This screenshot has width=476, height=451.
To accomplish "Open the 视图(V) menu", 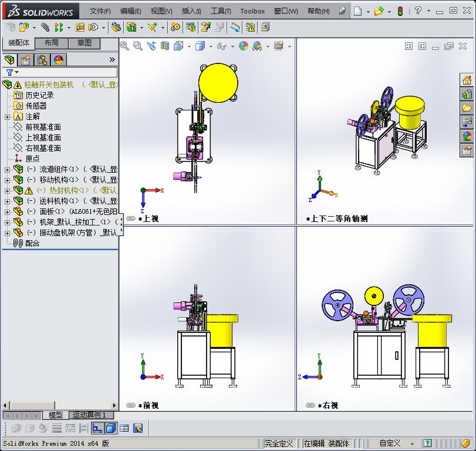I will click(161, 11).
